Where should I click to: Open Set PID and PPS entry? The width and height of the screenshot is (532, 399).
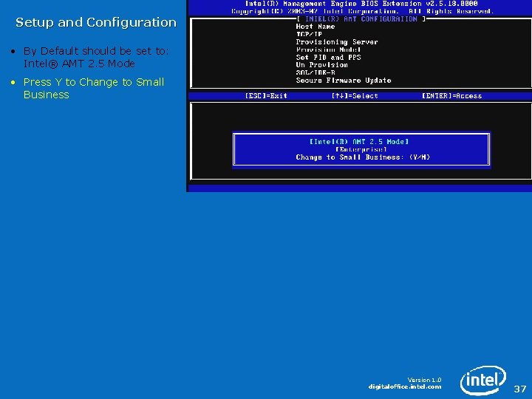tap(328, 58)
